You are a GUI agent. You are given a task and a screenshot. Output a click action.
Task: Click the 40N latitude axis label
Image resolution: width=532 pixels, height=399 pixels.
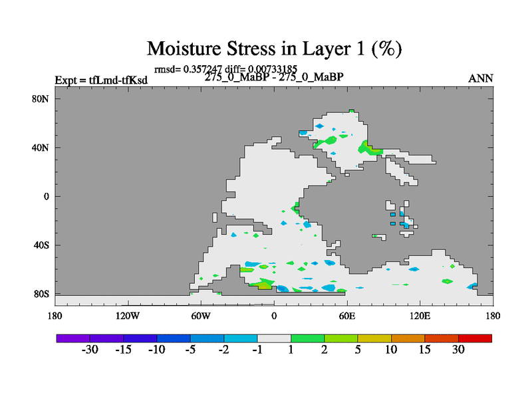[41, 148]
